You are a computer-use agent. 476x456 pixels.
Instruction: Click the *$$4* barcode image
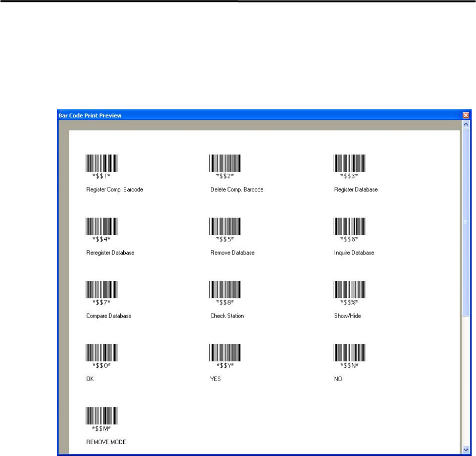point(101,226)
